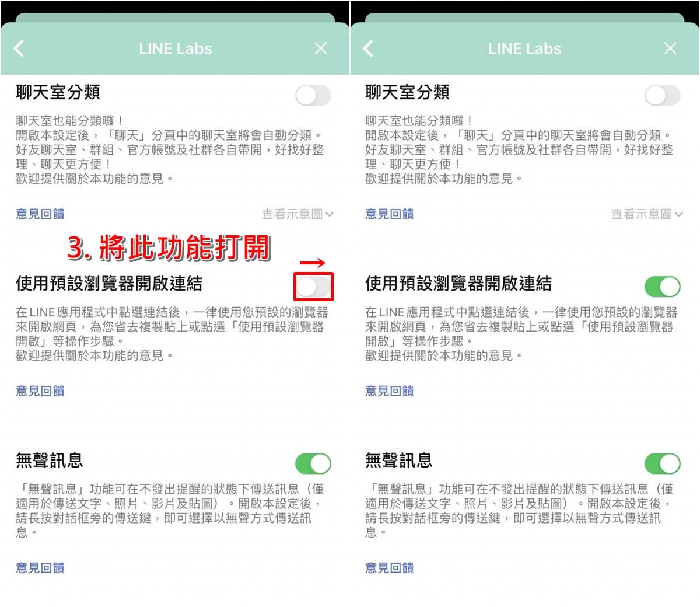Click 「無聲訊息」功能 description in left screen
700x607 pixels.
point(170,511)
